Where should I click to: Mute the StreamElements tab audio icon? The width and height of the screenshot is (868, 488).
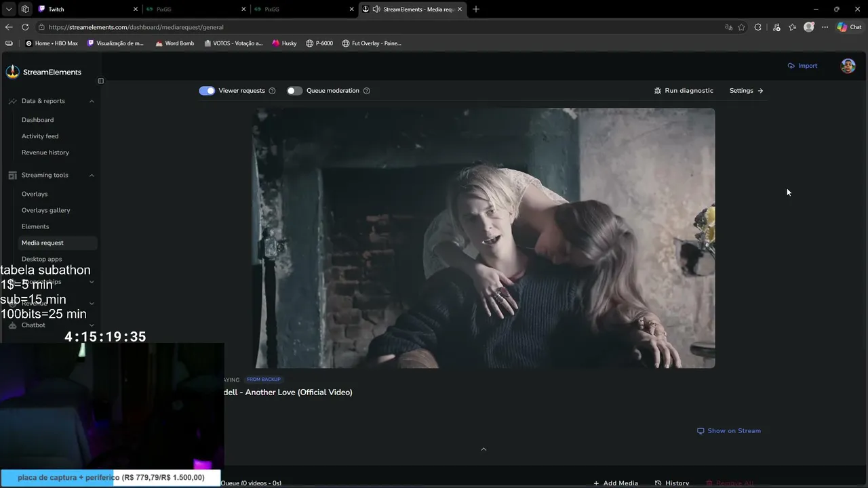coord(376,9)
